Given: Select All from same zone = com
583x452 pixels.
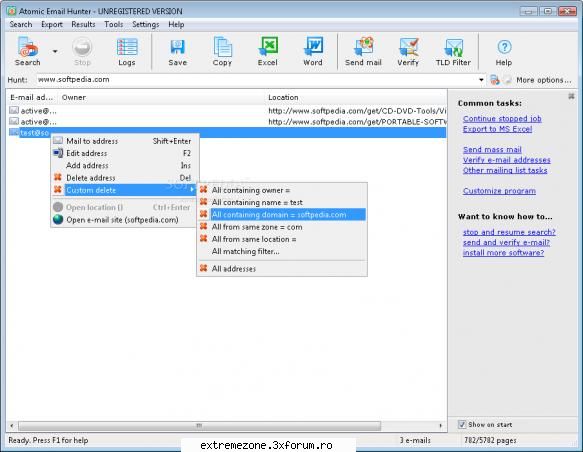Looking at the screenshot, I should [282, 227].
